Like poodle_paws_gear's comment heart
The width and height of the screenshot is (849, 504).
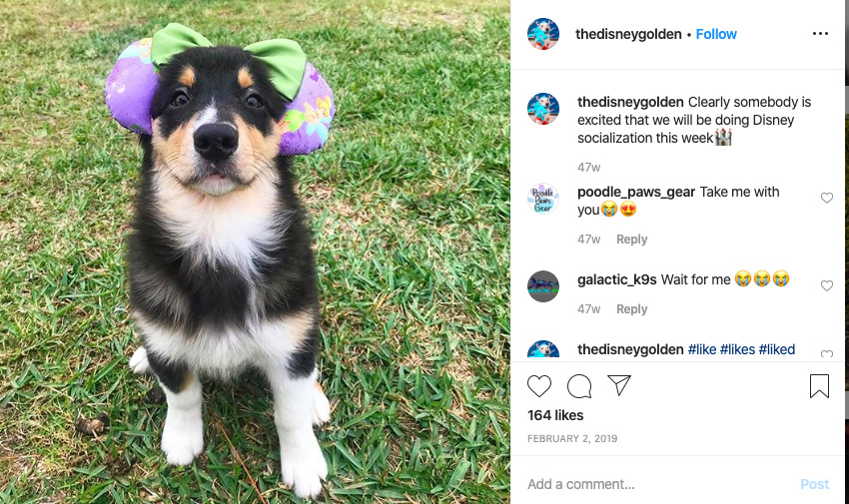(x=826, y=198)
